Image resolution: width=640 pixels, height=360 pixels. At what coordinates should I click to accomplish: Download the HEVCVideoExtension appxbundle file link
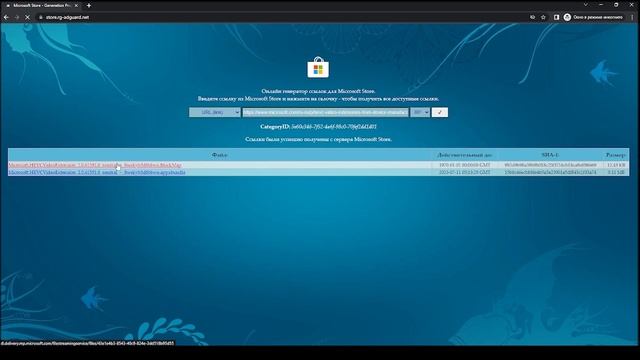97,173
